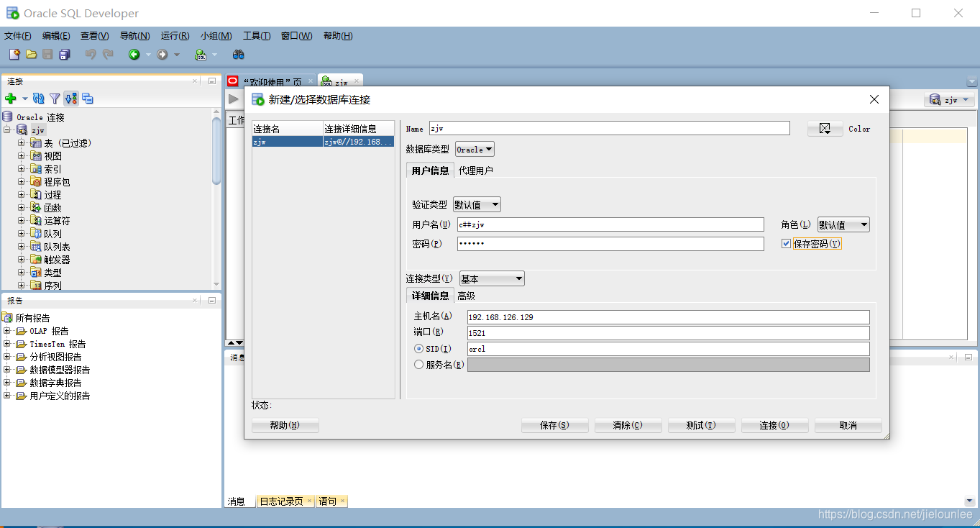Click the username field containing c##zjw

(610, 224)
